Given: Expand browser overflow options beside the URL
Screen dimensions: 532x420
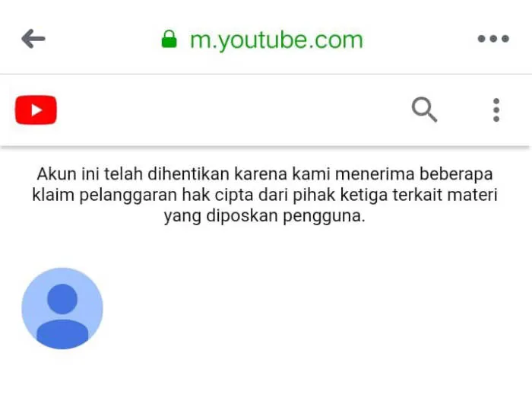Looking at the screenshot, I should (x=493, y=39).
